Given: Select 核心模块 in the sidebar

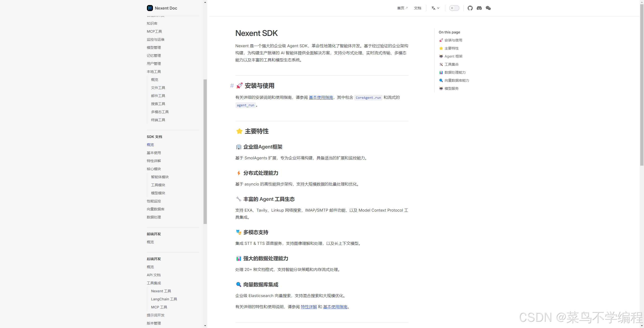Looking at the screenshot, I should click(154, 169).
